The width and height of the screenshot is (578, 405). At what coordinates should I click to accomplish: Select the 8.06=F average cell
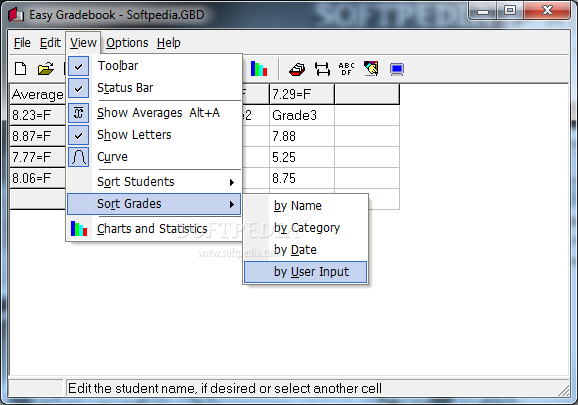coord(38,178)
